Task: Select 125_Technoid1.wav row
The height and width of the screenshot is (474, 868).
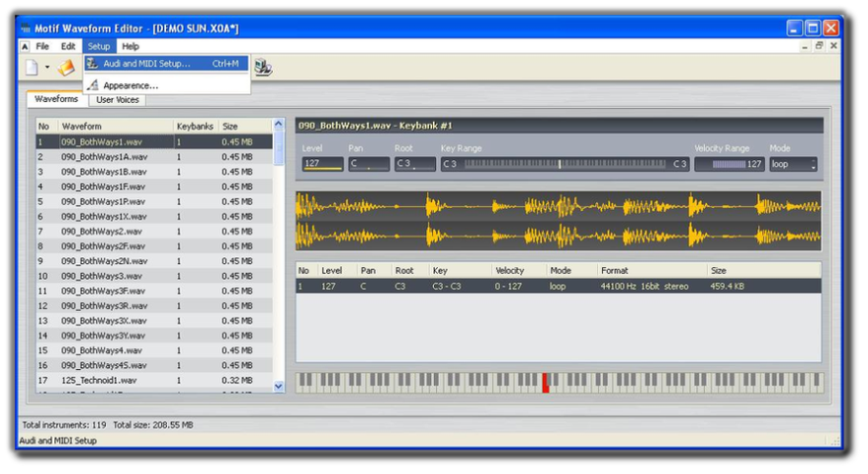Action: pos(154,380)
